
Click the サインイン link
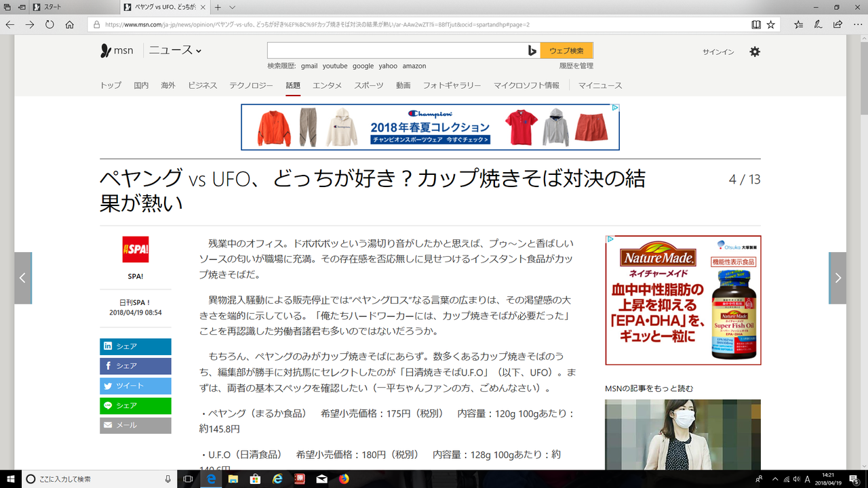click(x=718, y=52)
